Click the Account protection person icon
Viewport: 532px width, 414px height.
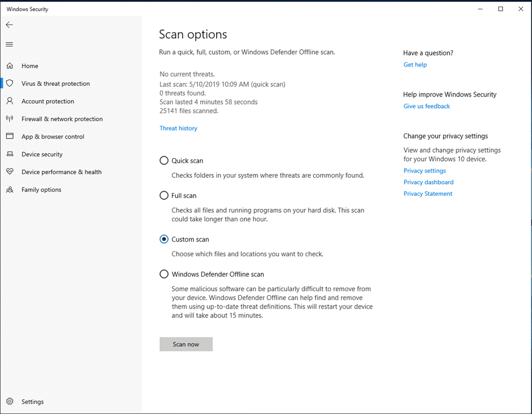[10, 101]
